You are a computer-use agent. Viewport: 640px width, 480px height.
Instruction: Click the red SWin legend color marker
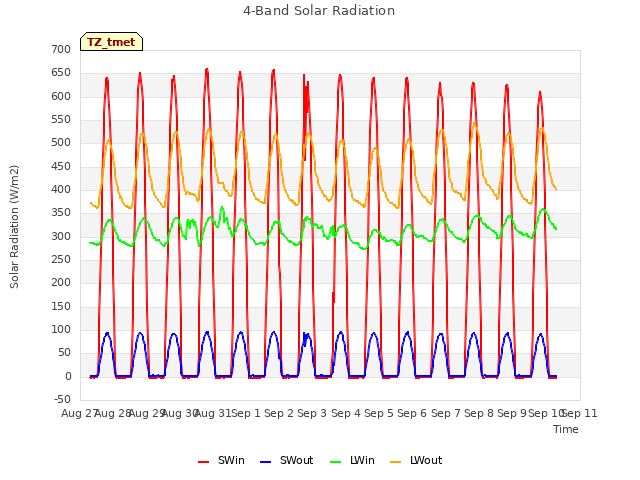point(203,462)
